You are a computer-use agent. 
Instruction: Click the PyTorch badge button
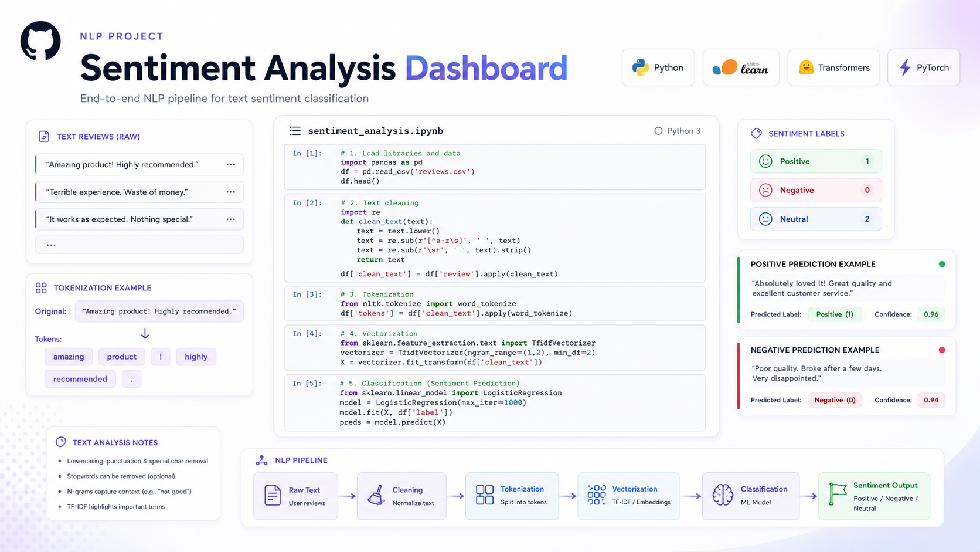pos(924,67)
